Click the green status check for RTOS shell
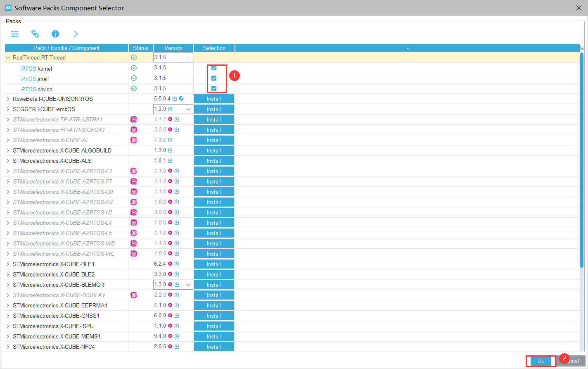The width and height of the screenshot is (588, 369). (134, 78)
